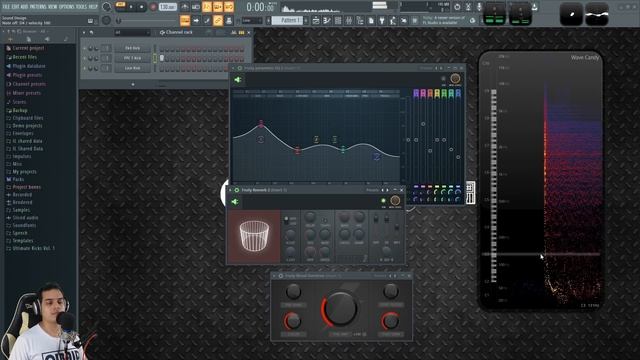Image resolution: width=640 pixels, height=360 pixels.
Task: Toggle the countdown before recording icon
Action: point(207,7)
